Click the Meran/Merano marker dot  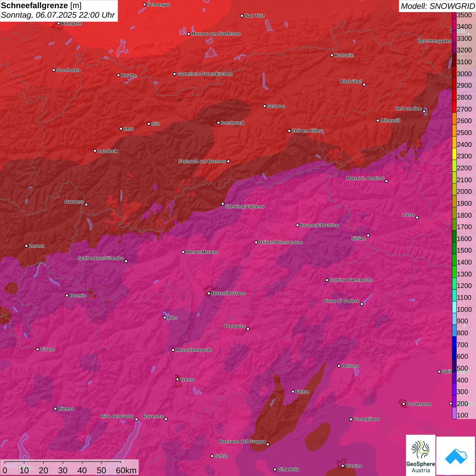tap(183, 252)
